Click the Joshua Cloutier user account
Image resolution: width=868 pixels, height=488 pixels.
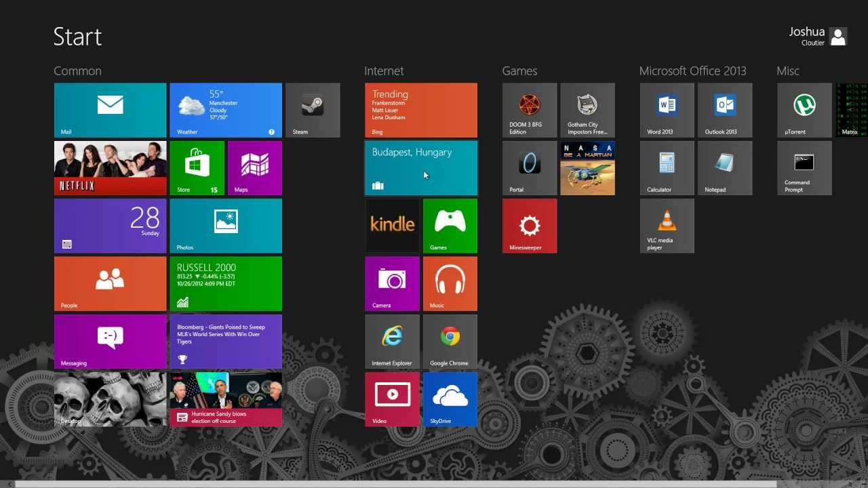pos(818,37)
